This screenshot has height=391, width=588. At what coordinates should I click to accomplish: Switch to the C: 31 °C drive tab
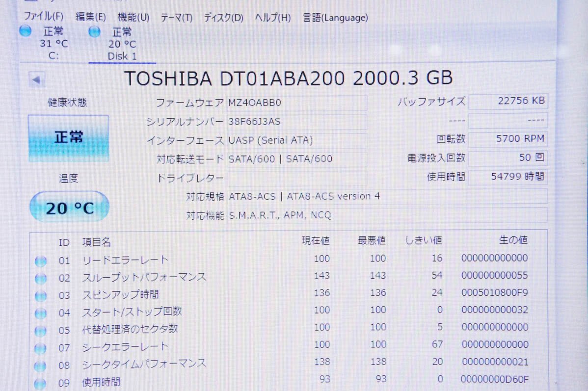(53, 43)
